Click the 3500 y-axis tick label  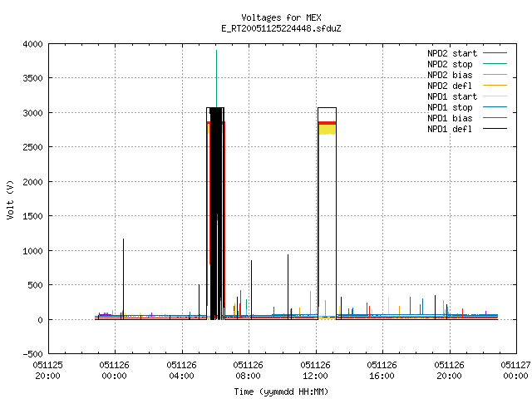coord(33,78)
